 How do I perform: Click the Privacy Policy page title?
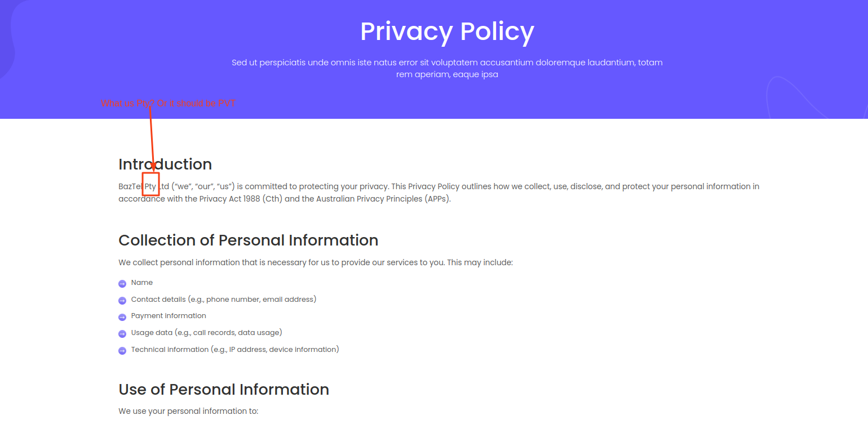447,32
